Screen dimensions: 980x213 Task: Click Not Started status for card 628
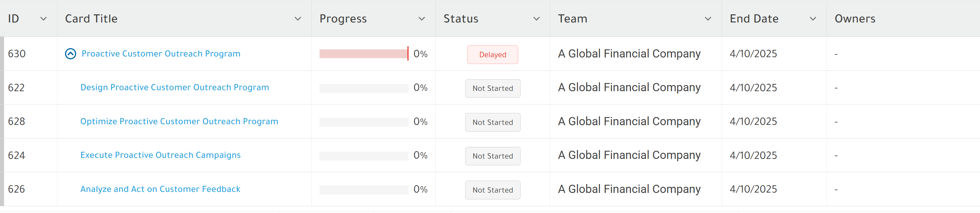coord(493,122)
